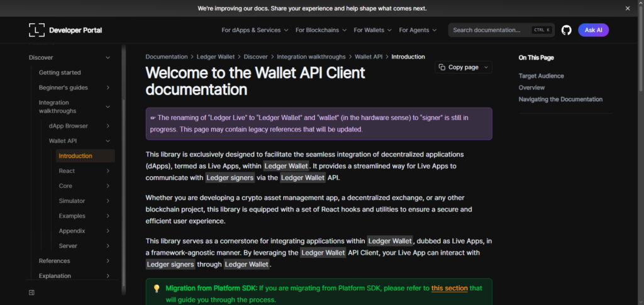644x305 pixels.
Task: Go to Wallet API breadcrumb
Action: pos(369,57)
